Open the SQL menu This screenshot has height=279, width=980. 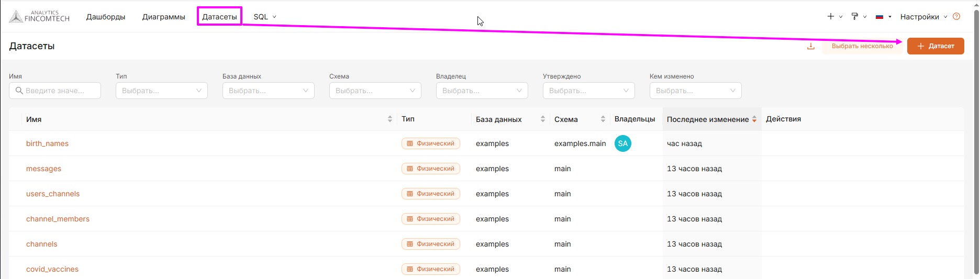pyautogui.click(x=264, y=17)
